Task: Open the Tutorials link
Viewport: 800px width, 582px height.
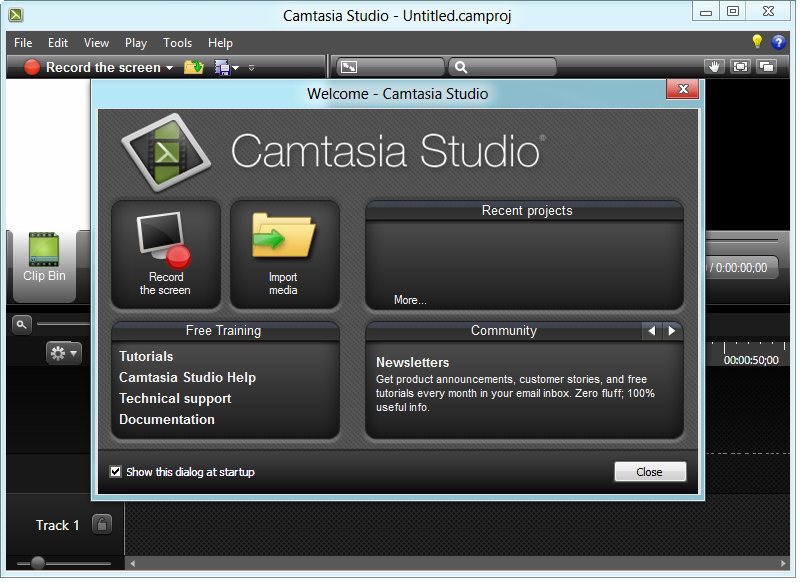Action: click(146, 356)
